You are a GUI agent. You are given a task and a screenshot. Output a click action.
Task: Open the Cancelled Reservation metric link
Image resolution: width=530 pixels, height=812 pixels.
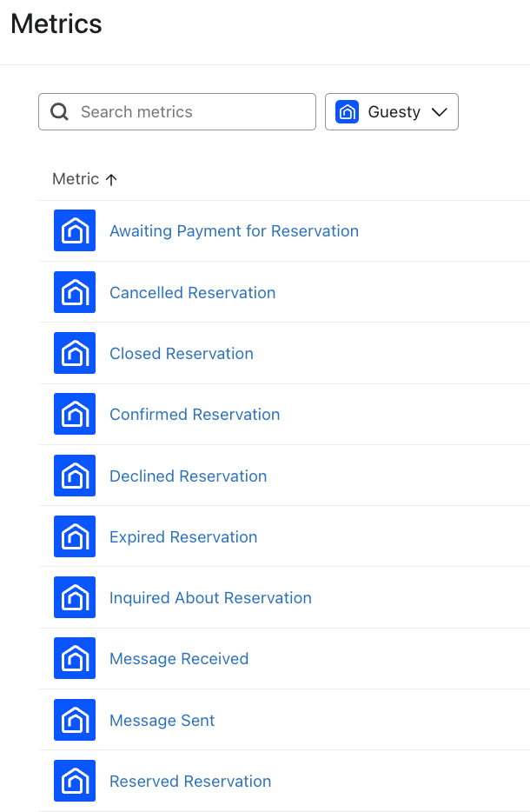click(192, 293)
